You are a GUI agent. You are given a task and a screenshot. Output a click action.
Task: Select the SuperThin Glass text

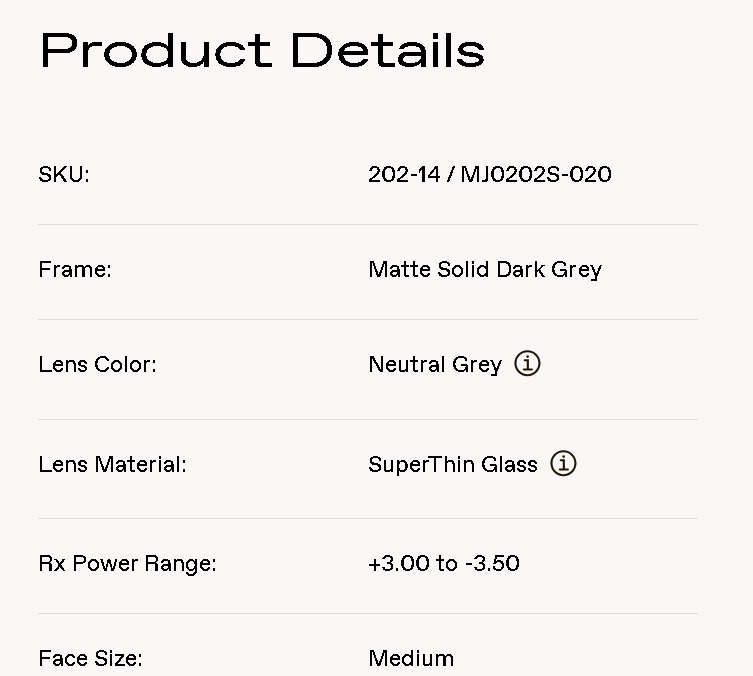pyautogui.click(x=453, y=465)
